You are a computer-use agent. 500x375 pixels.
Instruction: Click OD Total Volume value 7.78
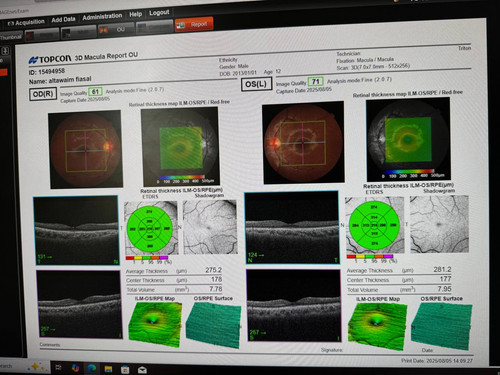[x=216, y=289]
